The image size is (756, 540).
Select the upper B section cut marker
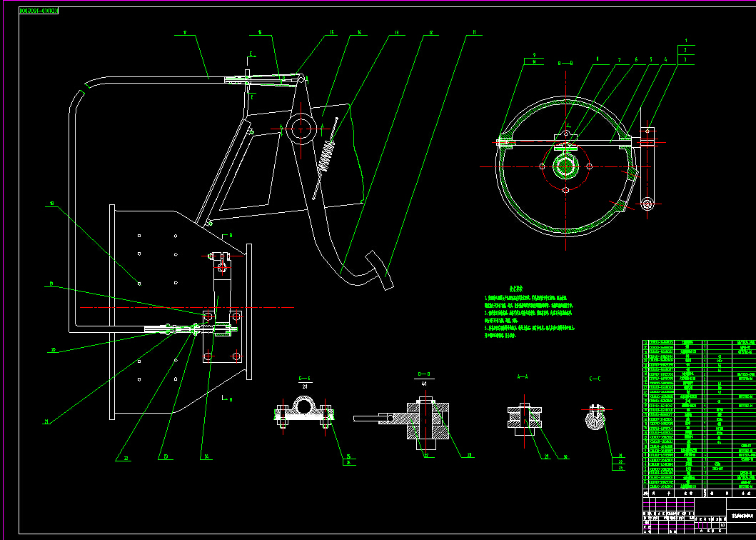click(x=227, y=236)
